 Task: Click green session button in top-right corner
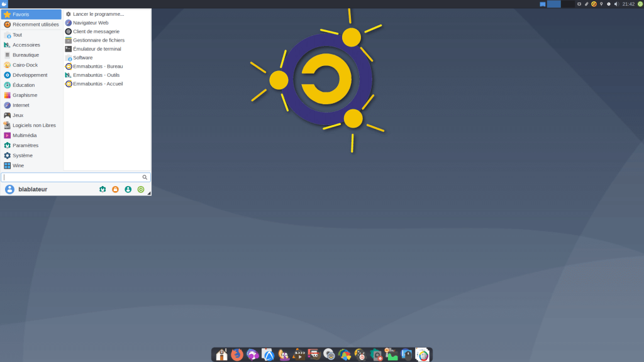(x=640, y=4)
